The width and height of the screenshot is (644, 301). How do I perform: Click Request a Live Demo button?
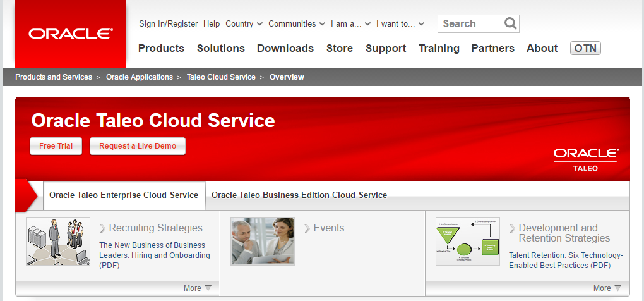(x=138, y=146)
